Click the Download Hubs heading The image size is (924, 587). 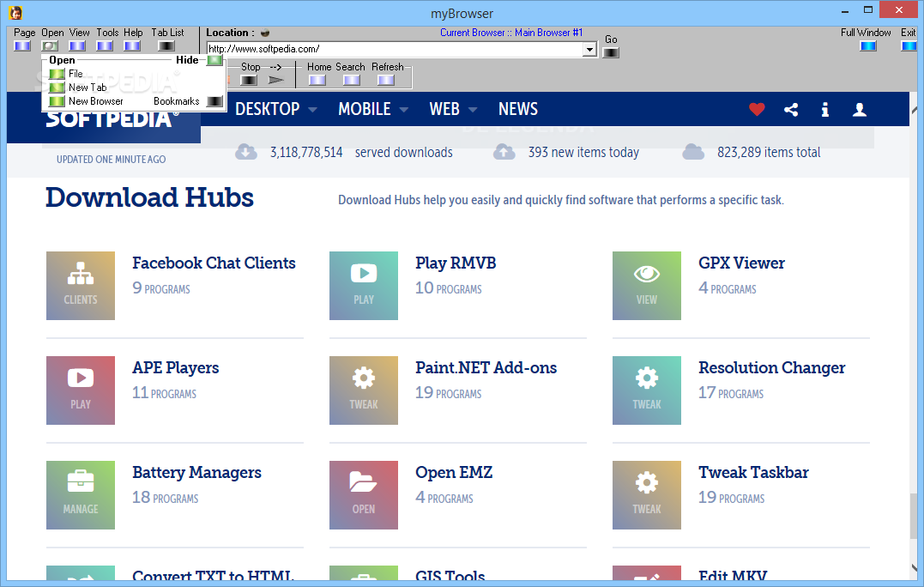coord(149,197)
